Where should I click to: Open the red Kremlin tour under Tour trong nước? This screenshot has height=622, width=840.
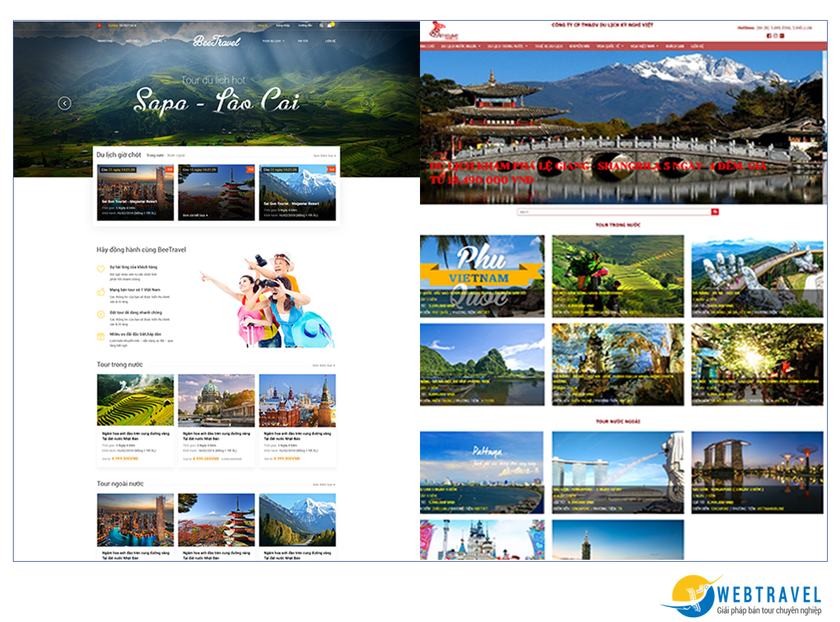pos(297,420)
